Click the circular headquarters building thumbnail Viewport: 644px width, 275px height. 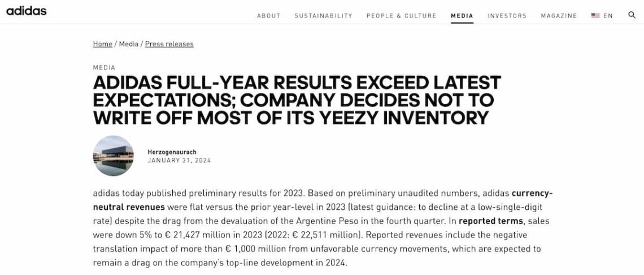pos(113,156)
